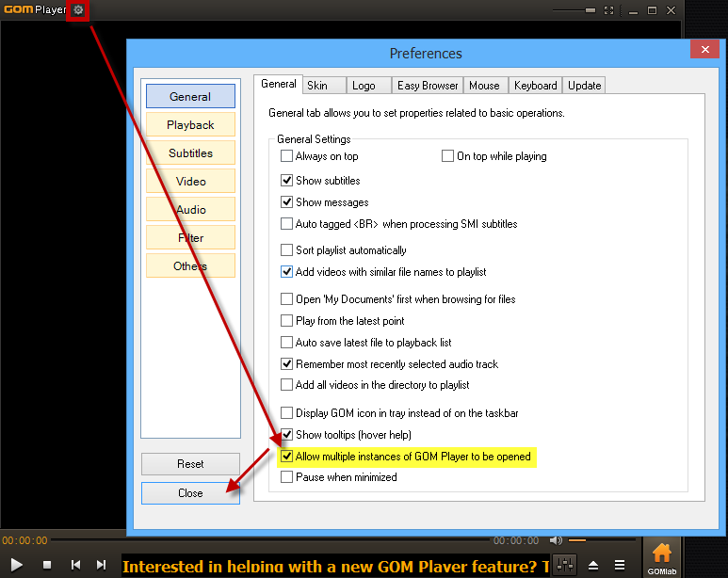This screenshot has width=728, height=578.
Task: Enable Add all videos in directory to playlist
Action: coord(286,385)
